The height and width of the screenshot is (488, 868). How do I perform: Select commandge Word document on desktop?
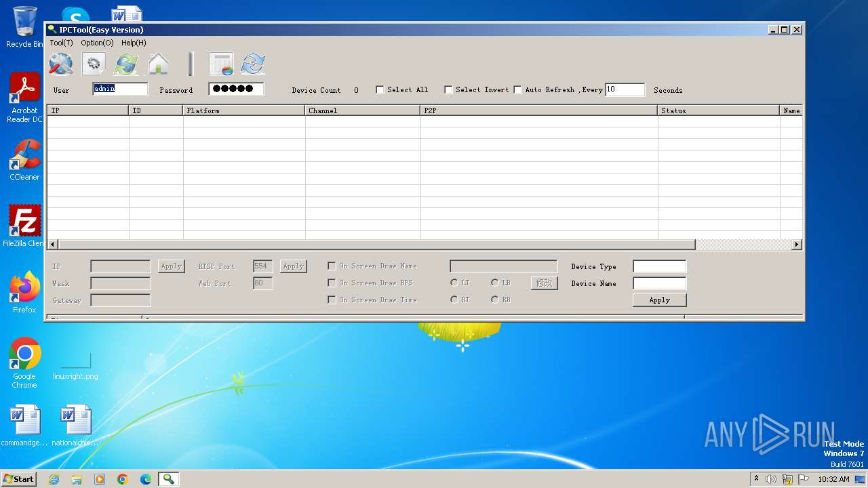pyautogui.click(x=24, y=426)
